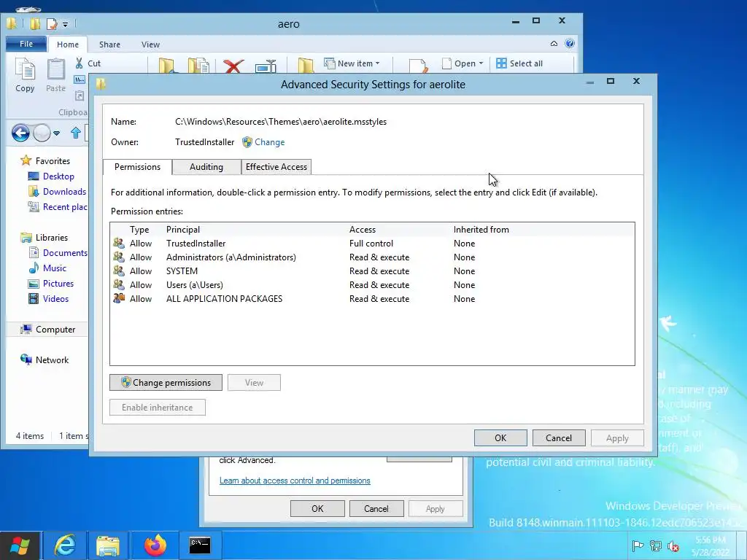Click Access column header

[363, 230]
